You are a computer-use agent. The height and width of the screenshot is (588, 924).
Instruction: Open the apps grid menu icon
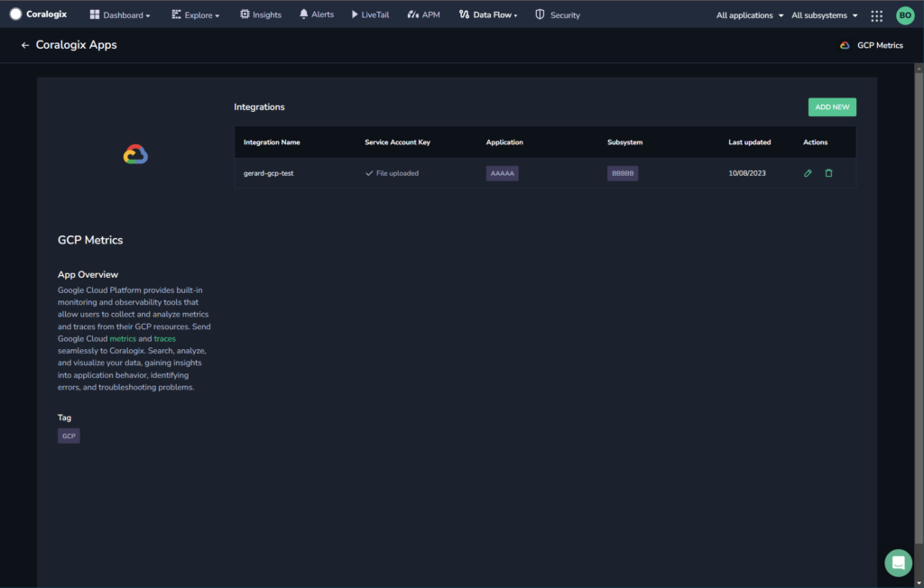tap(877, 16)
